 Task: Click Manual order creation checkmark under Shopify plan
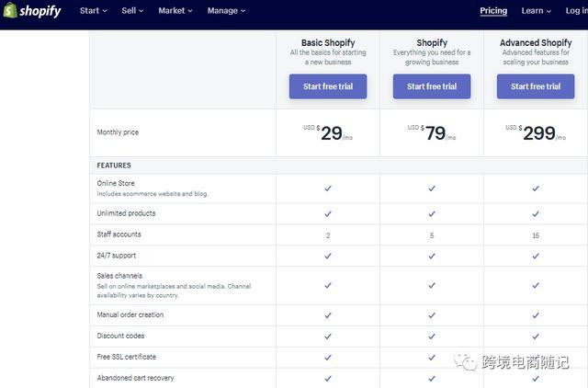point(432,315)
